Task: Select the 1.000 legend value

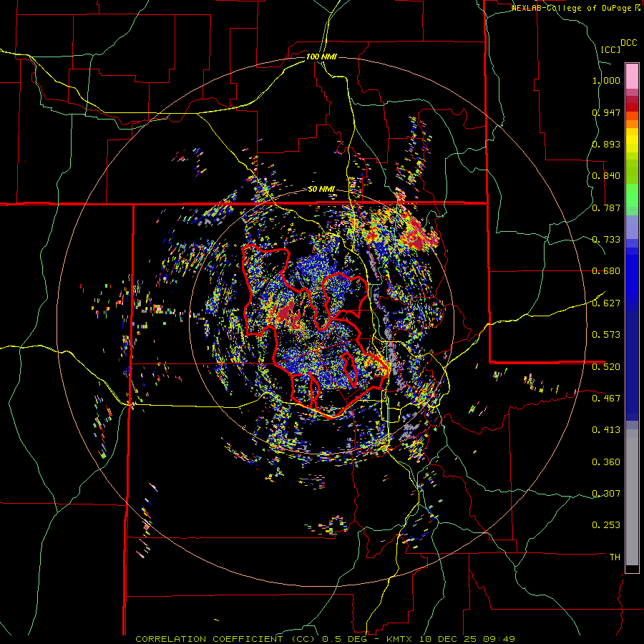Action: coord(606,80)
